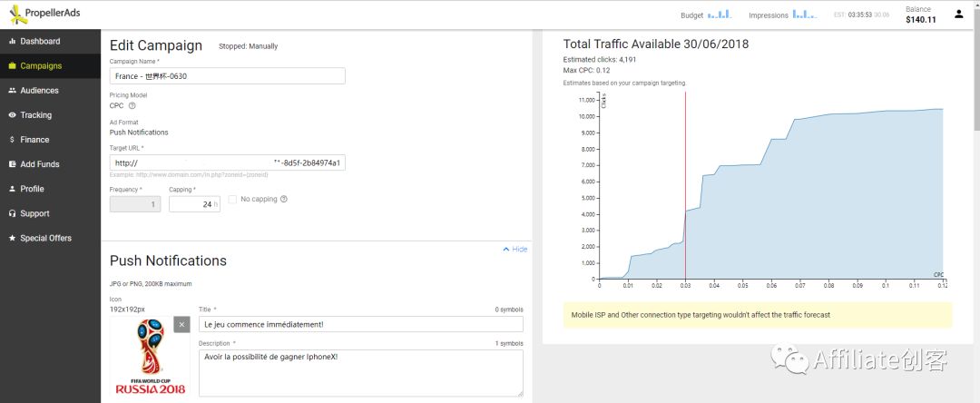This screenshot has width=980, height=403.
Task: Click the PropellerAds logo
Action: [45, 14]
